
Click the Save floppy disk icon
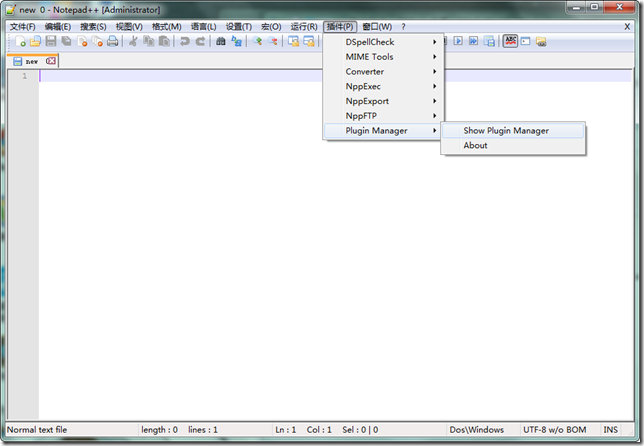click(x=51, y=41)
